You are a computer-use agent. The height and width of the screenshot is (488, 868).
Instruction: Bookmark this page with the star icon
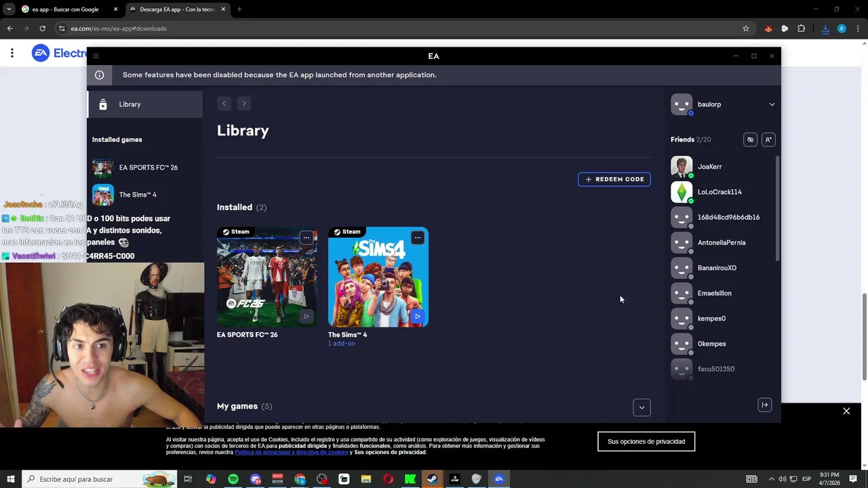pyautogui.click(x=746, y=28)
